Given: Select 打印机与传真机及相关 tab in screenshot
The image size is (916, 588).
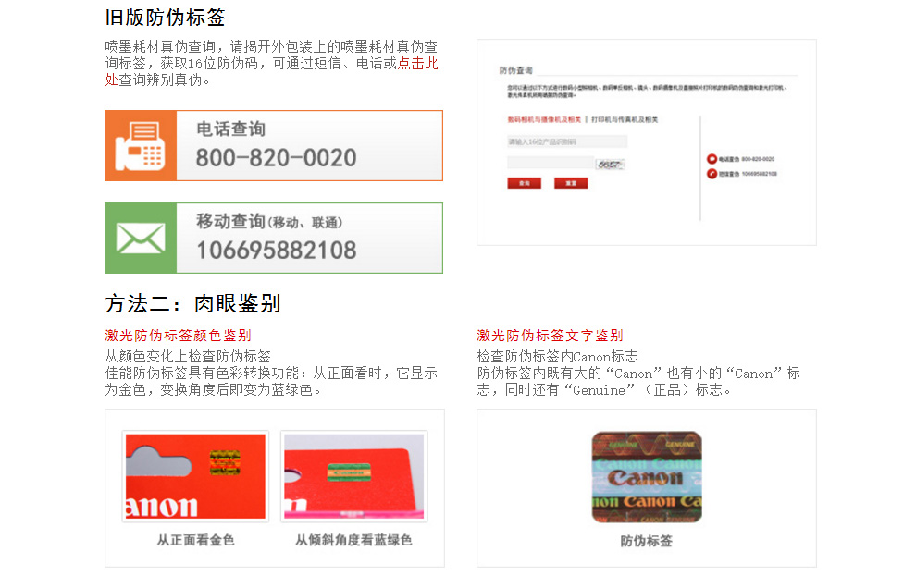Looking at the screenshot, I should point(625,119).
